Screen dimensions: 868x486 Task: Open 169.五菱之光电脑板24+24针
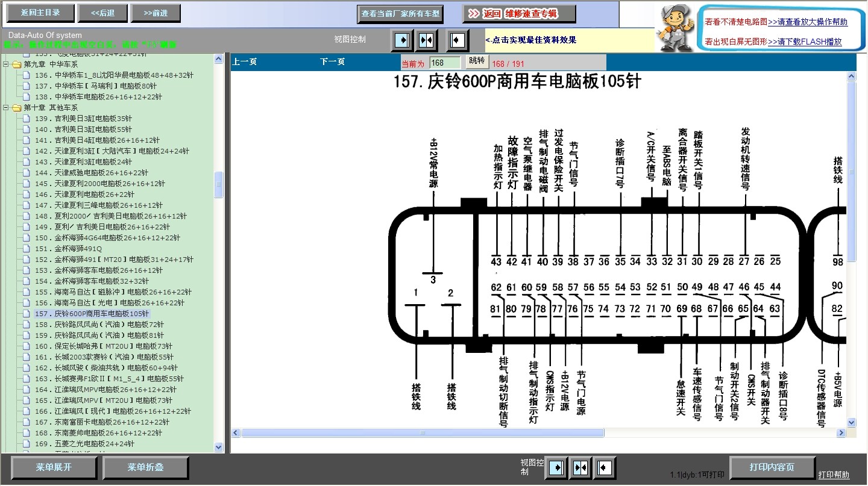84,444
